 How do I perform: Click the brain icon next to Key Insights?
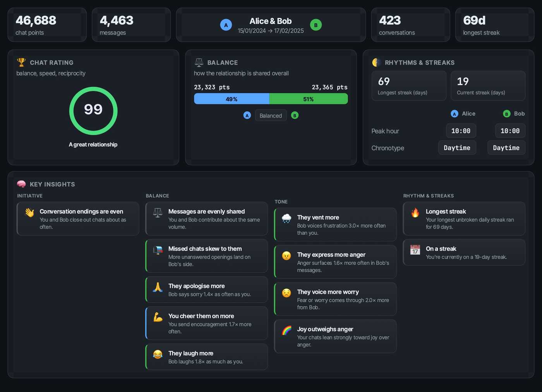[21, 184]
